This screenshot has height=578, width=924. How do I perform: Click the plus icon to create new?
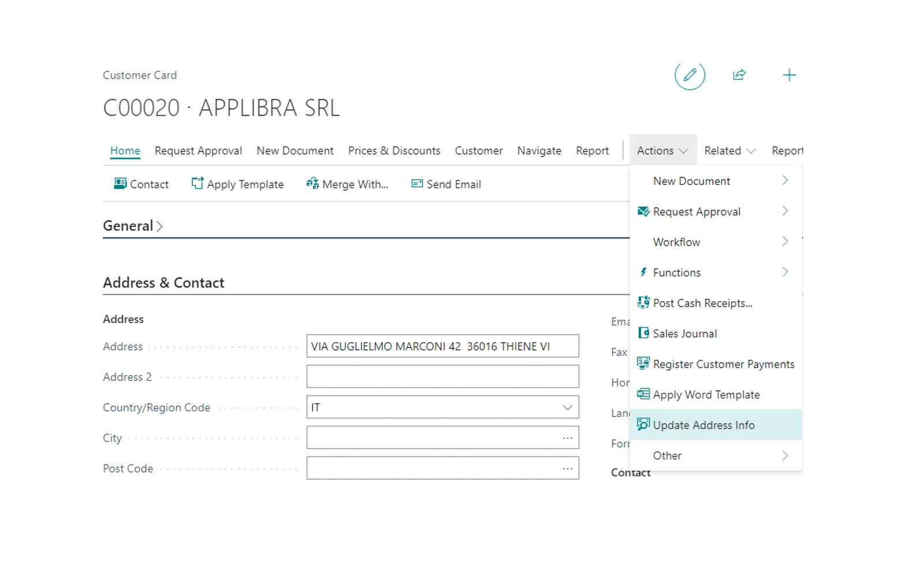pyautogui.click(x=789, y=75)
